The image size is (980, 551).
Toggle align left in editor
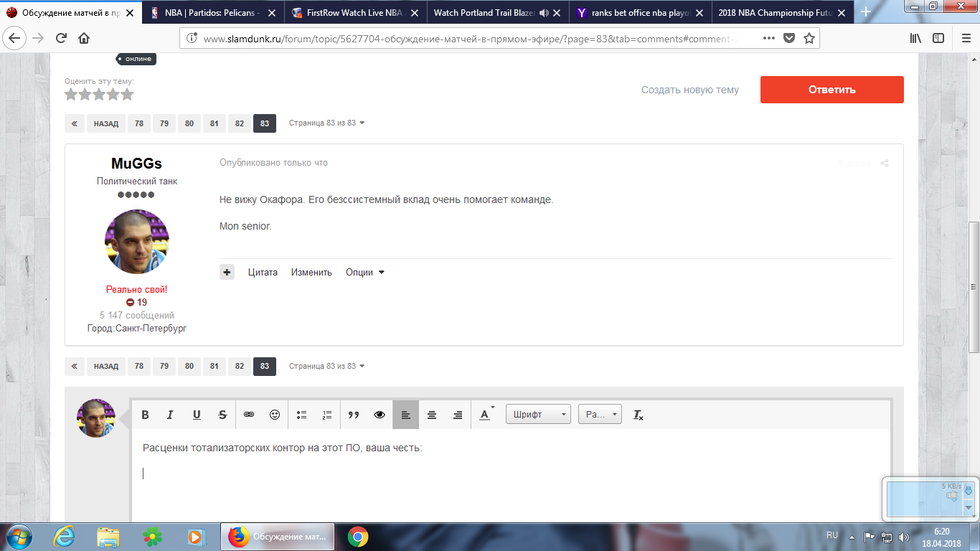(405, 415)
